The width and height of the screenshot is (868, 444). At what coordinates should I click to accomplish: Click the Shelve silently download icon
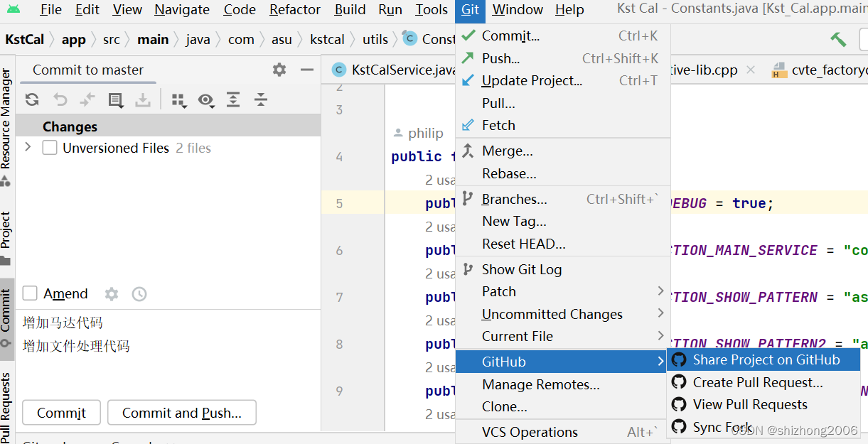[x=143, y=100]
